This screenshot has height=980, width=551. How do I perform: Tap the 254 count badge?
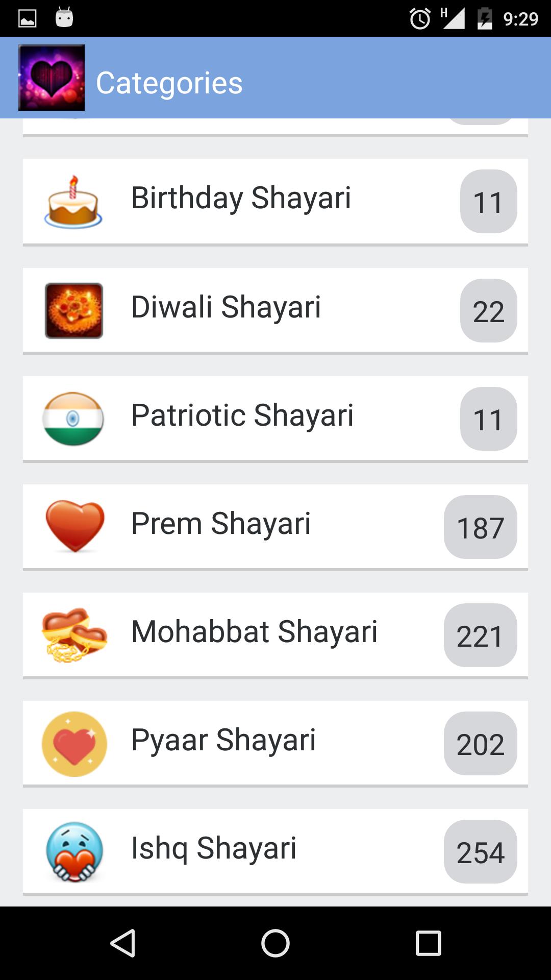[x=480, y=852]
